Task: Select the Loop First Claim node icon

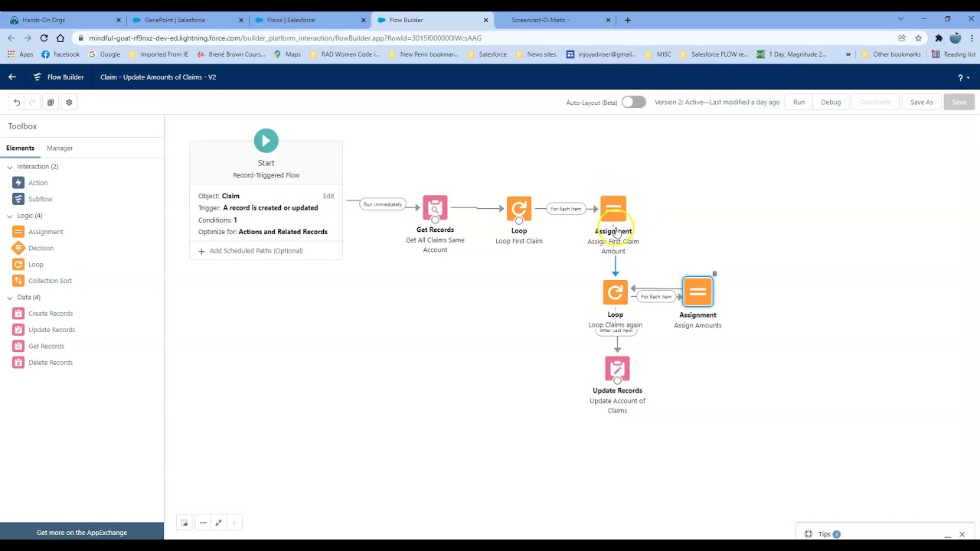Action: [519, 208]
